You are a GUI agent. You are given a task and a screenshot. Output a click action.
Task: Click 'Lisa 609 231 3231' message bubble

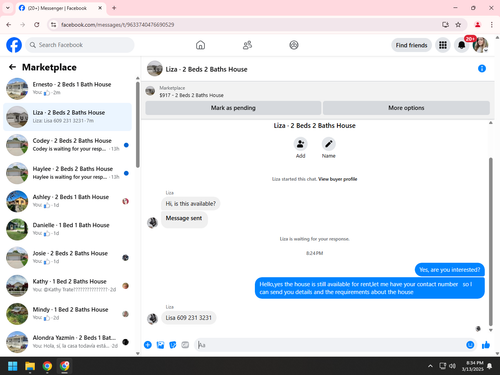[x=189, y=318]
